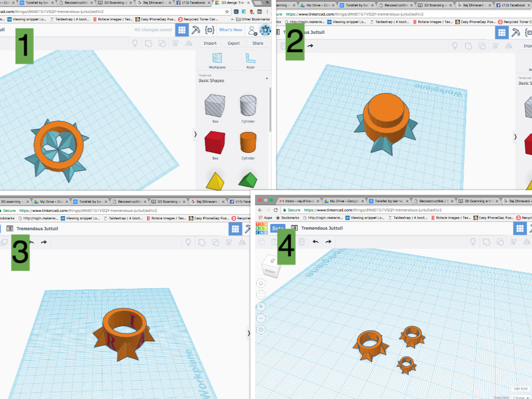Bookmark page with star icon in screenshot 1
The image size is (532, 399).
click(x=227, y=11)
